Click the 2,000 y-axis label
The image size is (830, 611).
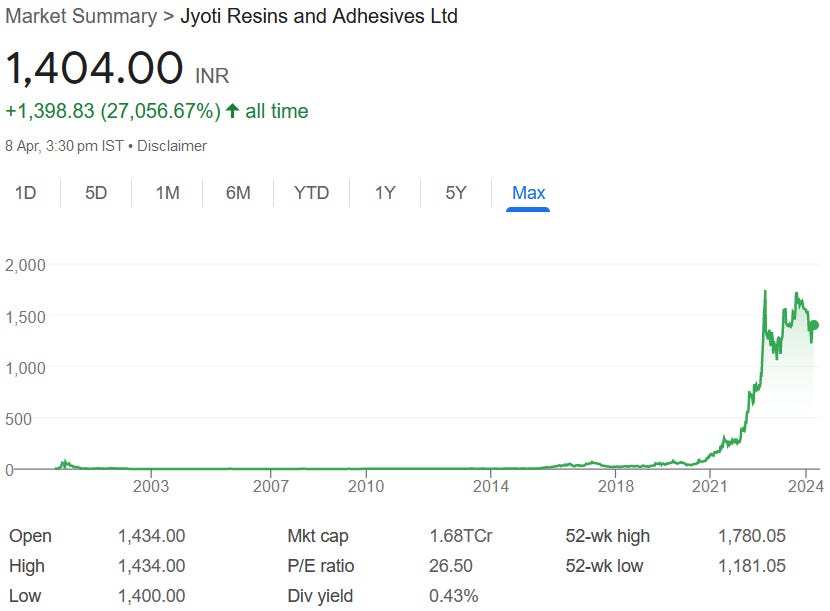pos(25,265)
